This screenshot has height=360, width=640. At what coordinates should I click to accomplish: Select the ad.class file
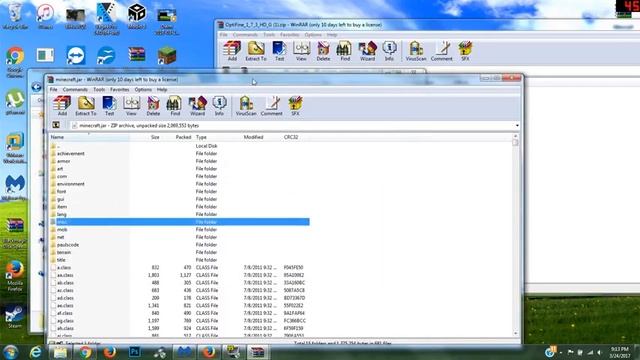(x=65, y=298)
